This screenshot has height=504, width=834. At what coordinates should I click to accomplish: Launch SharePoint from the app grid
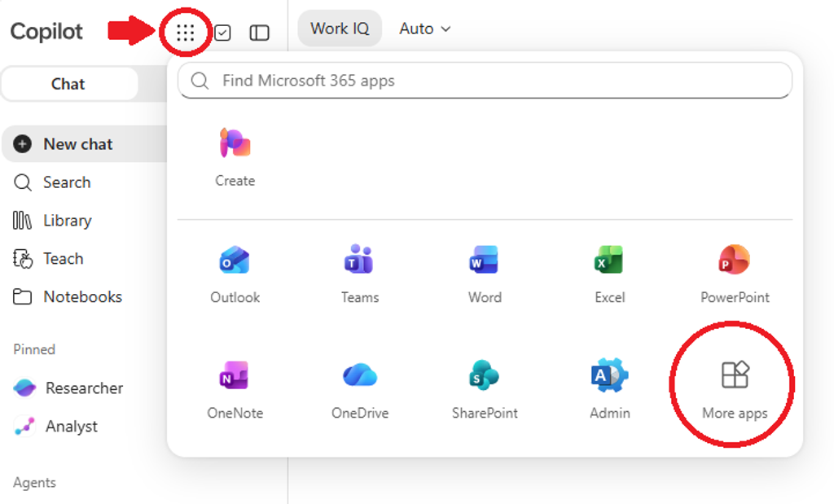(x=485, y=390)
